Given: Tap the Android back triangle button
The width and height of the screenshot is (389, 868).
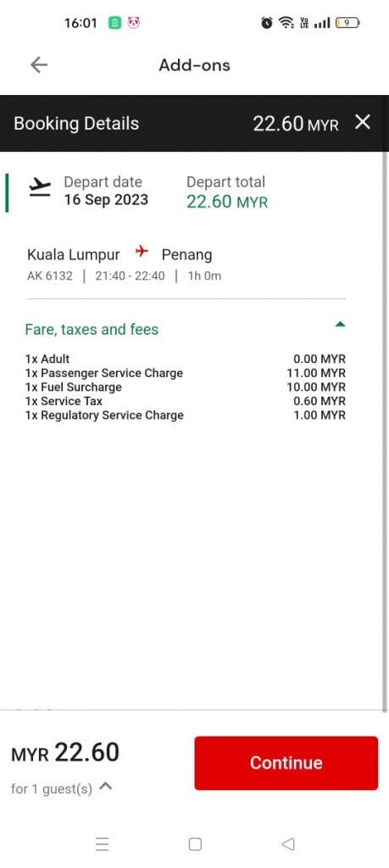Looking at the screenshot, I should coord(288,844).
